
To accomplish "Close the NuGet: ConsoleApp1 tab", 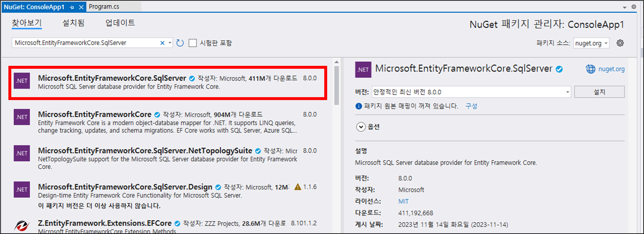I will tap(81, 7).
